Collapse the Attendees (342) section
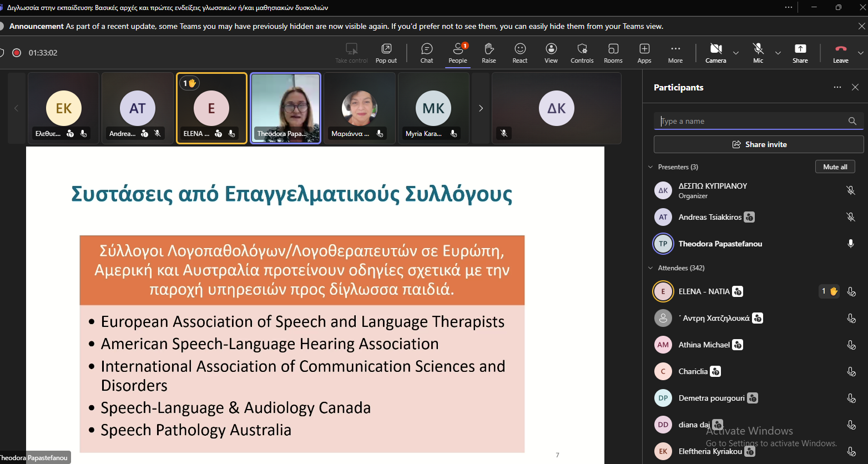 (x=651, y=268)
